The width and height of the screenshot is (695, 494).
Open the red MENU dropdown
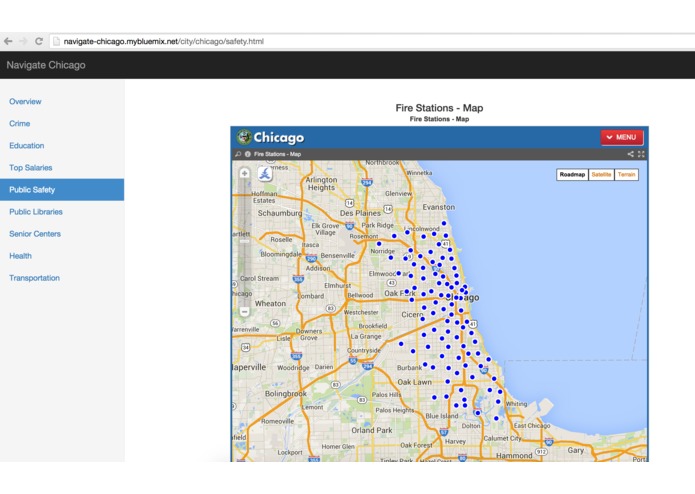click(x=622, y=137)
